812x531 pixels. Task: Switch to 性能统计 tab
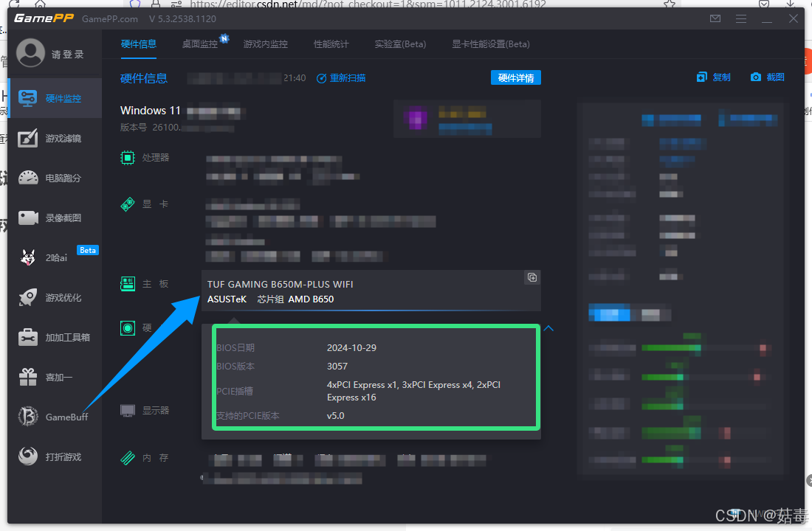[331, 44]
